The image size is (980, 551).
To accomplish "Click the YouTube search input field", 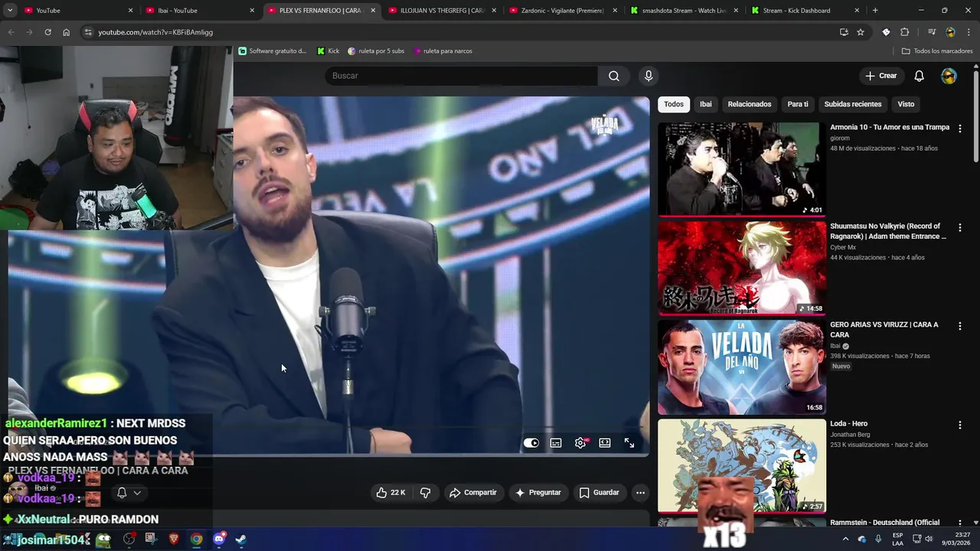I will point(461,76).
